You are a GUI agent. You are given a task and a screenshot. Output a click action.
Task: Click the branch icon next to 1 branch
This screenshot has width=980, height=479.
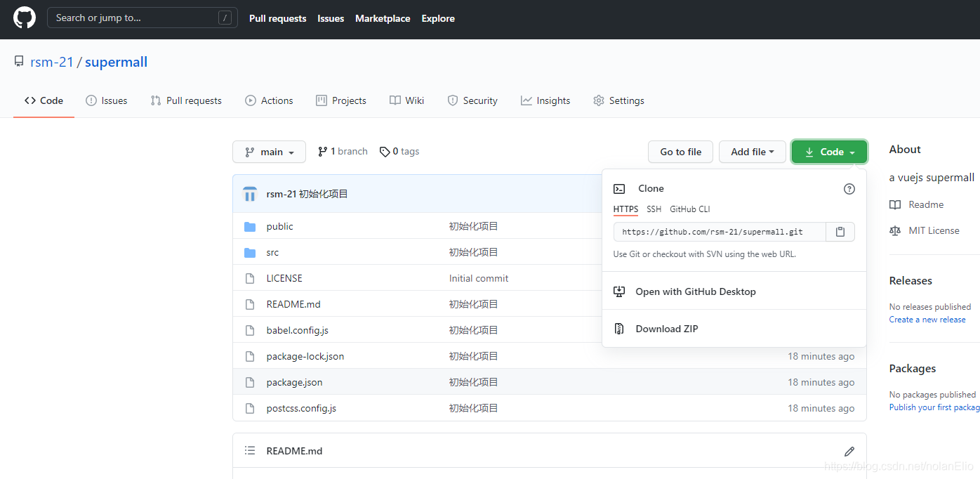pos(323,152)
